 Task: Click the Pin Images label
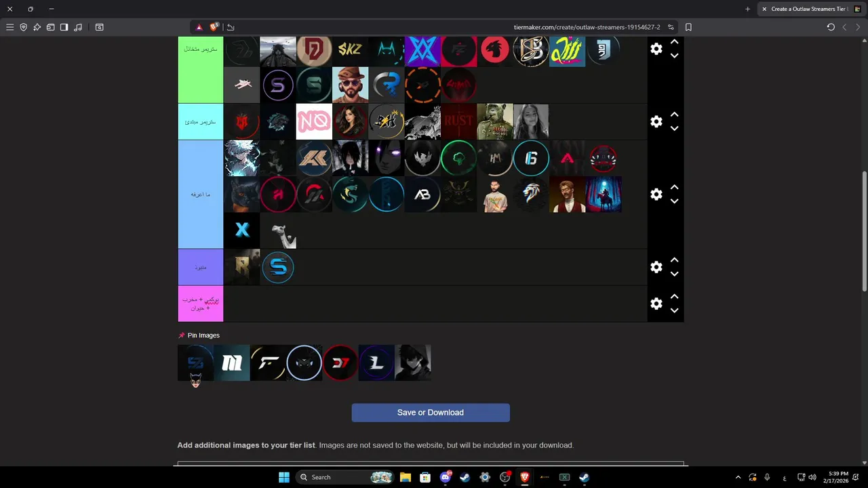[x=203, y=335]
